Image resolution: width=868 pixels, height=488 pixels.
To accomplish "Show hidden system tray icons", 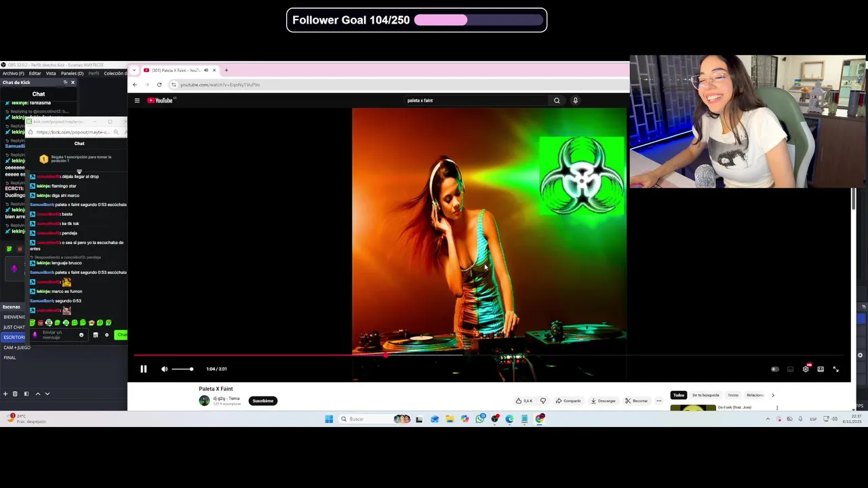I will pos(768,419).
